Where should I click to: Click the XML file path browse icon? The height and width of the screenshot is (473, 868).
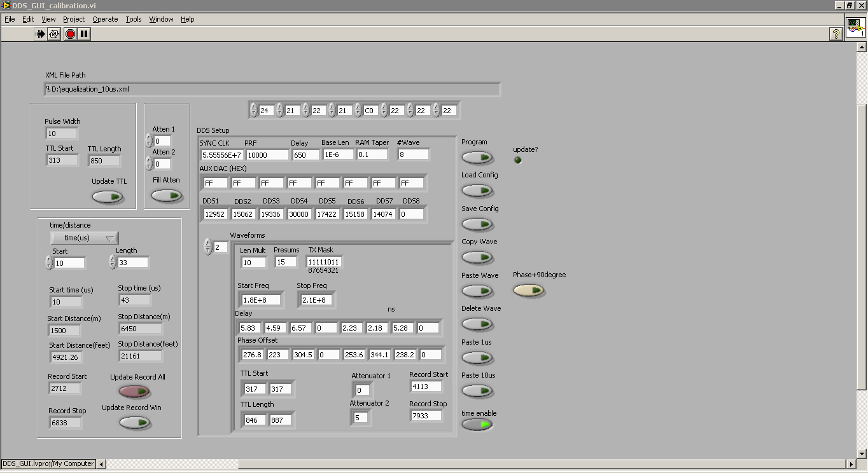pos(48,89)
